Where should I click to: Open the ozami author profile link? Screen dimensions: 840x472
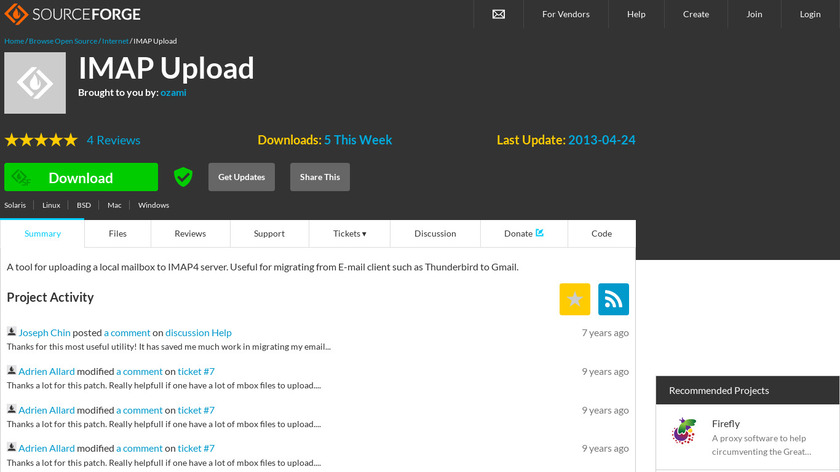pyautogui.click(x=173, y=93)
